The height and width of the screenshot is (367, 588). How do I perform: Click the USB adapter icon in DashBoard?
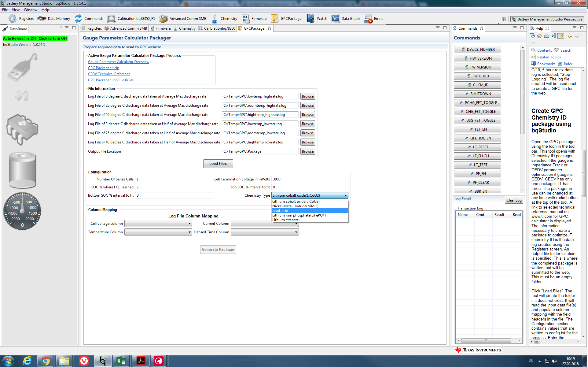23,67
